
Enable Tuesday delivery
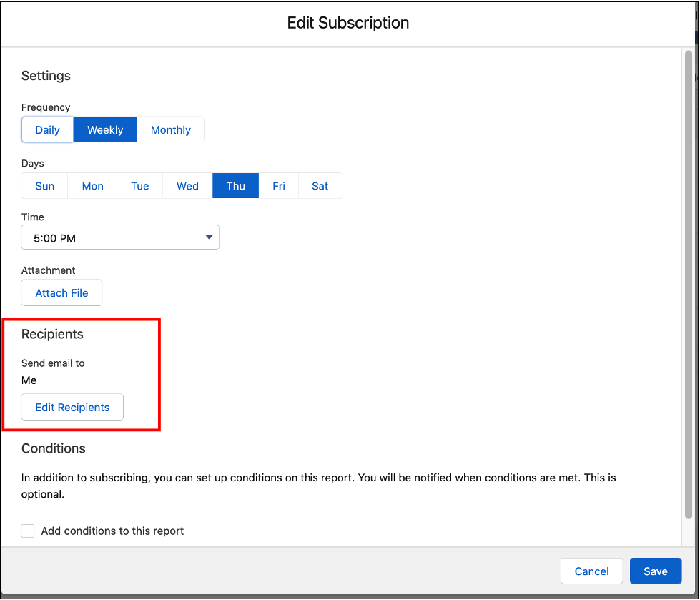139,185
